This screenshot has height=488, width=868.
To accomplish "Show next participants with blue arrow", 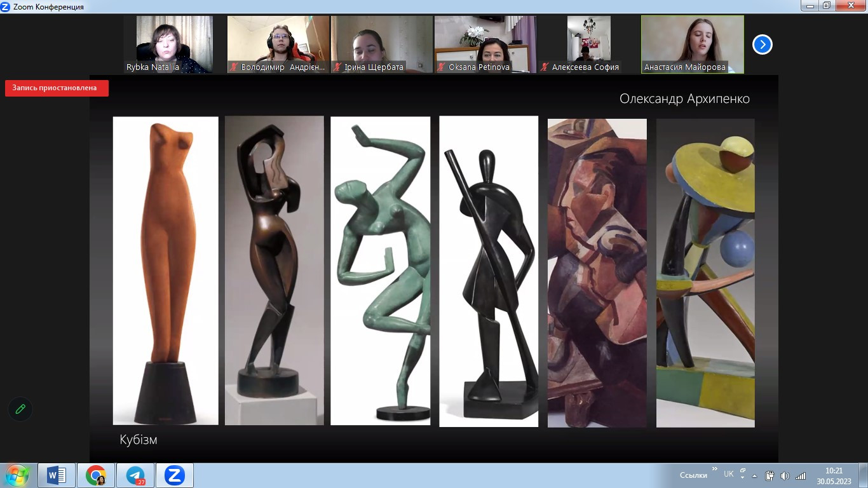I will click(762, 44).
